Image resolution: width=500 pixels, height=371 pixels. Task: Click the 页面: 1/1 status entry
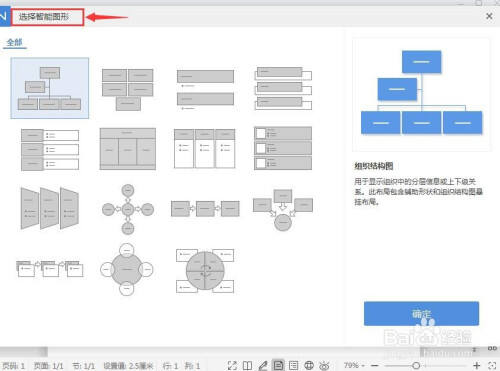(x=49, y=366)
